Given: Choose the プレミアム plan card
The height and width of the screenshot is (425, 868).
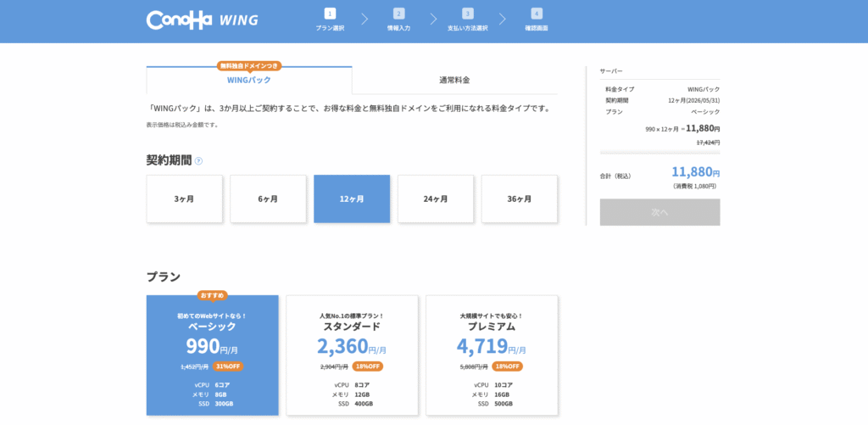Looking at the screenshot, I should [x=492, y=355].
